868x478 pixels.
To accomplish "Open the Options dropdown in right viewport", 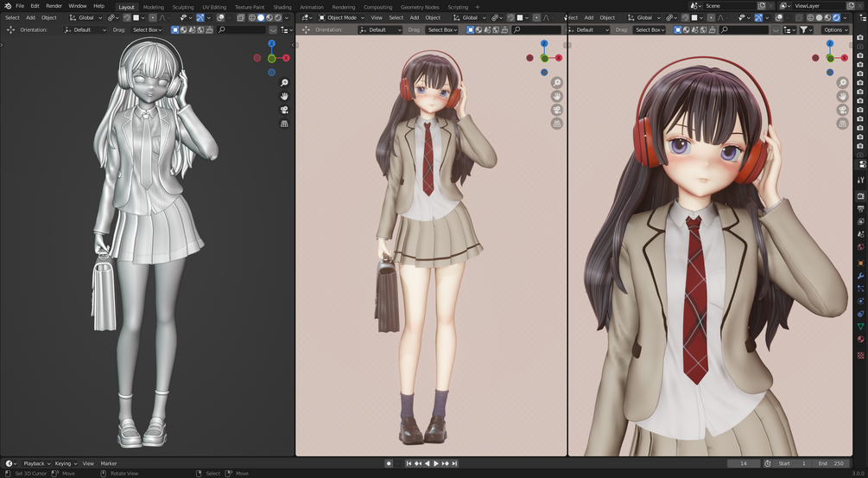I will (835, 30).
